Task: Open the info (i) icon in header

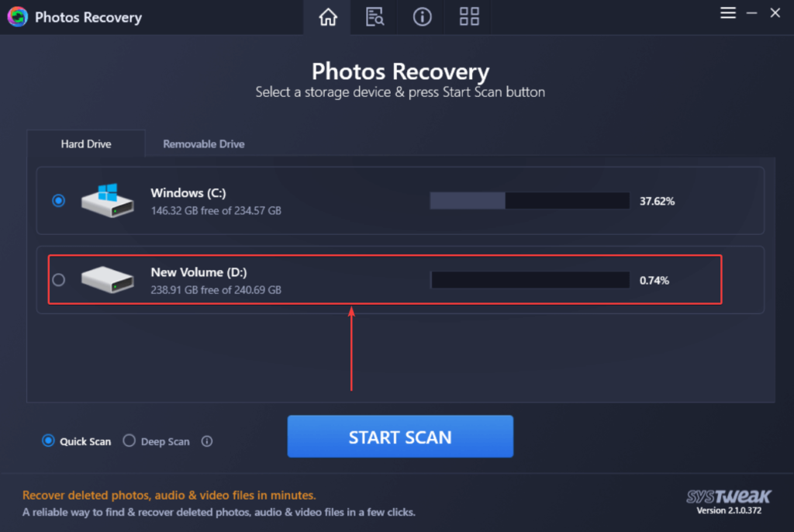Action: pyautogui.click(x=422, y=17)
